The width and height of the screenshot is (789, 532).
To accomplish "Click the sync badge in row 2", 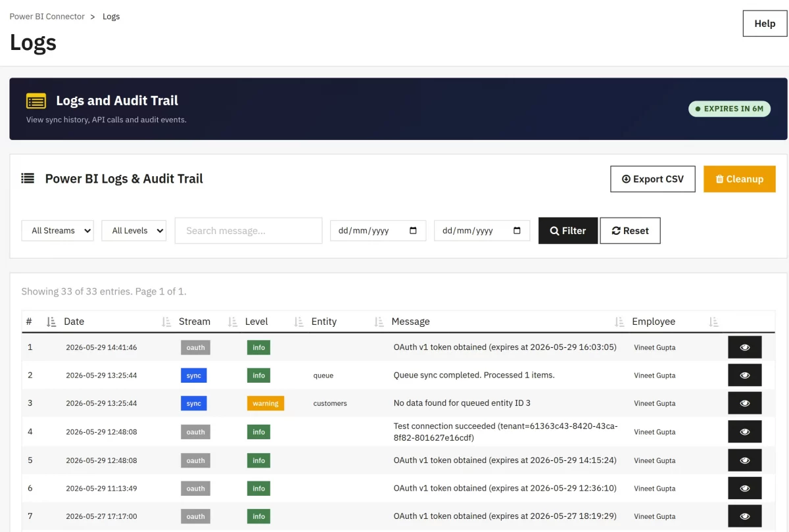I will tap(194, 375).
